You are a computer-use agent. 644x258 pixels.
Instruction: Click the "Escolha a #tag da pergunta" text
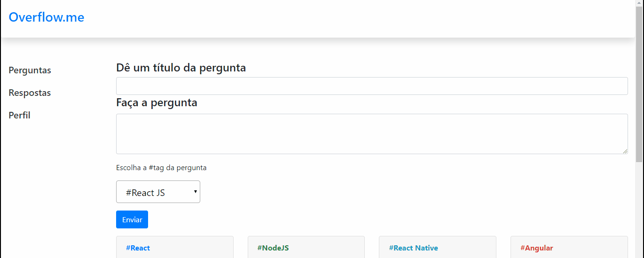pos(161,168)
